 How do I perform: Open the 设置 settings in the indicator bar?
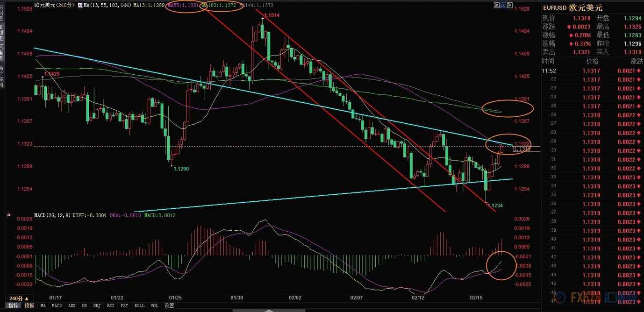[x=169, y=306]
